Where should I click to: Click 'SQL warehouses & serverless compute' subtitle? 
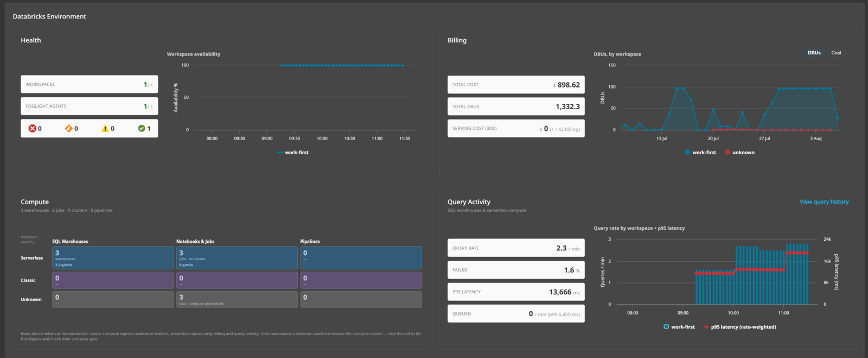pyautogui.click(x=487, y=210)
